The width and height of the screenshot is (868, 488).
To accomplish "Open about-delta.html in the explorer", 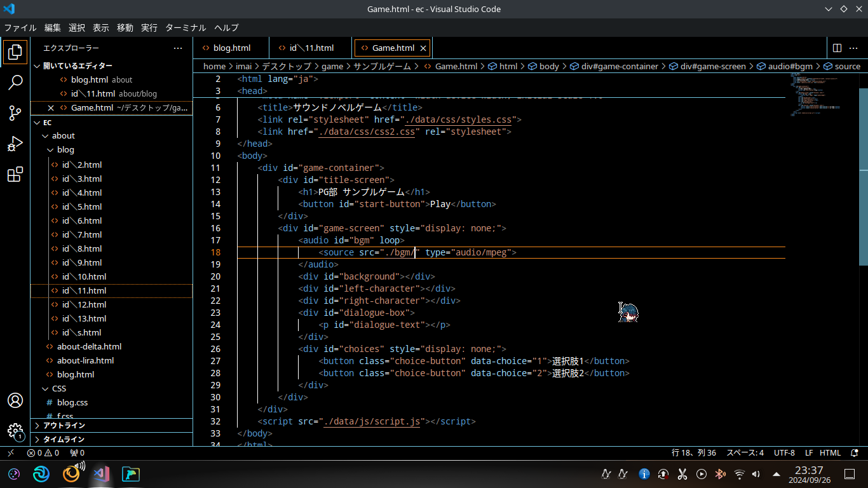I will click(x=89, y=347).
